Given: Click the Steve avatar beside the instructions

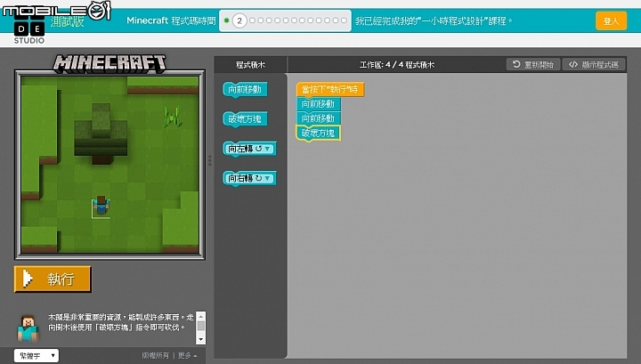Looking at the screenshot, I should (28, 328).
